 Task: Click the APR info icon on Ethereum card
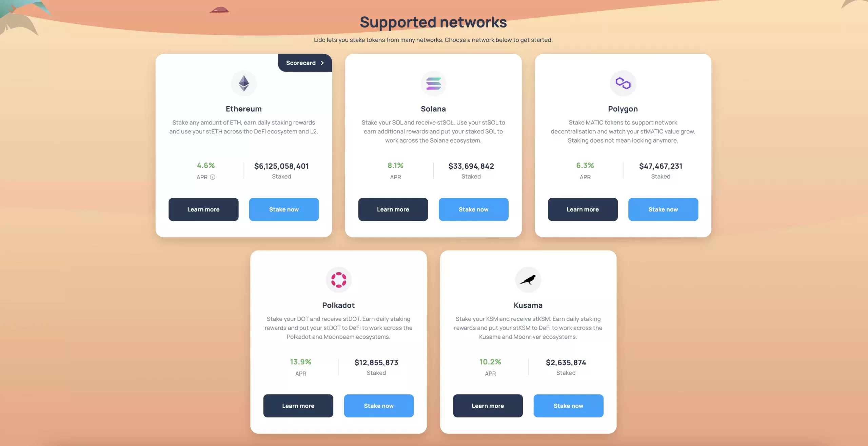213,177
